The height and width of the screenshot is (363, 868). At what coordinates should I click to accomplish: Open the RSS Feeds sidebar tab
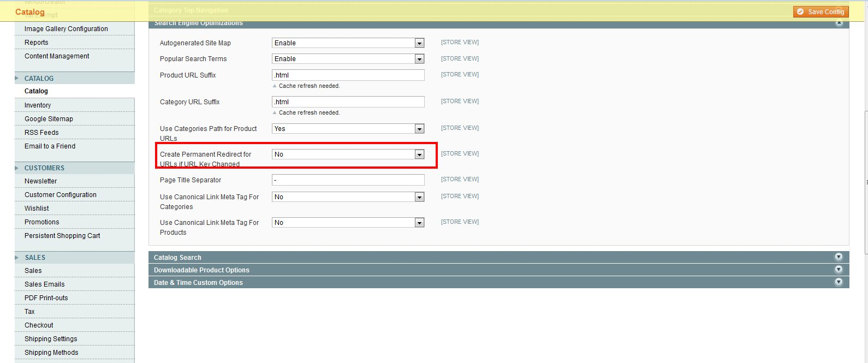click(74, 133)
